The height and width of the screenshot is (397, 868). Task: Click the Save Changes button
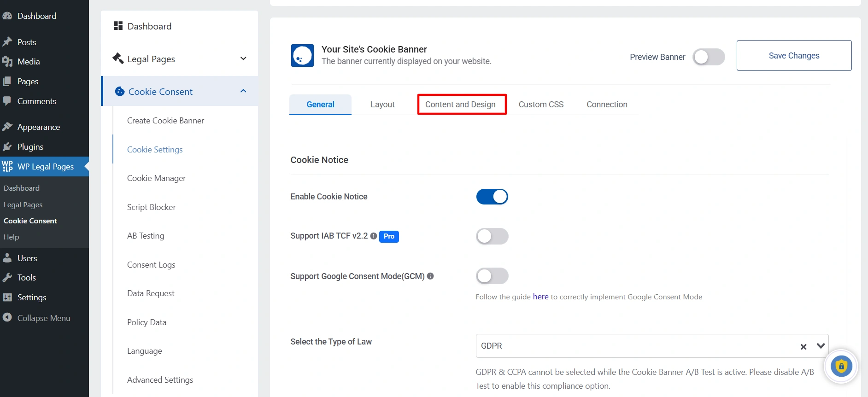[x=794, y=56]
